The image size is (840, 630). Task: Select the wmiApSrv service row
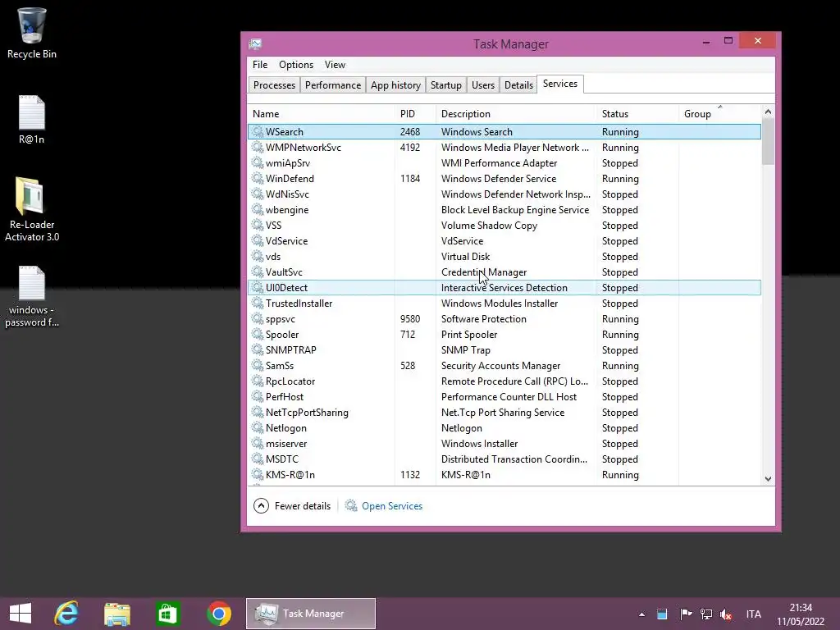click(x=504, y=163)
